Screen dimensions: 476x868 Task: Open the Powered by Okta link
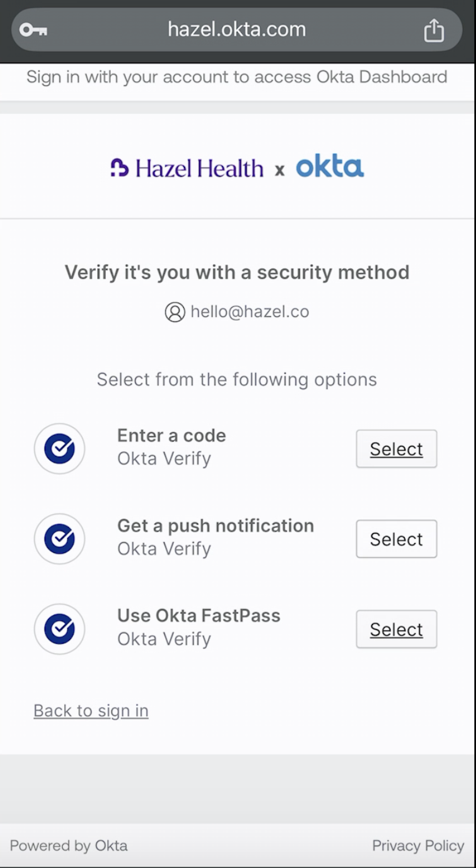(69, 846)
